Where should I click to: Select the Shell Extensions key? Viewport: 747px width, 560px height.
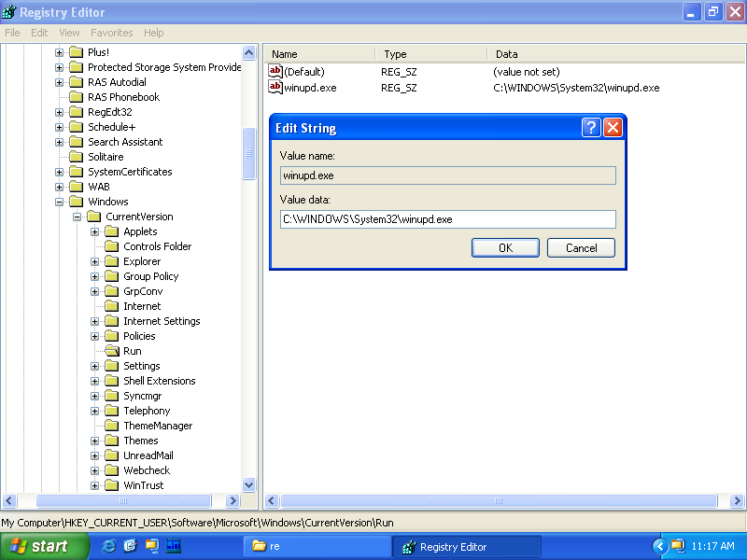[160, 381]
